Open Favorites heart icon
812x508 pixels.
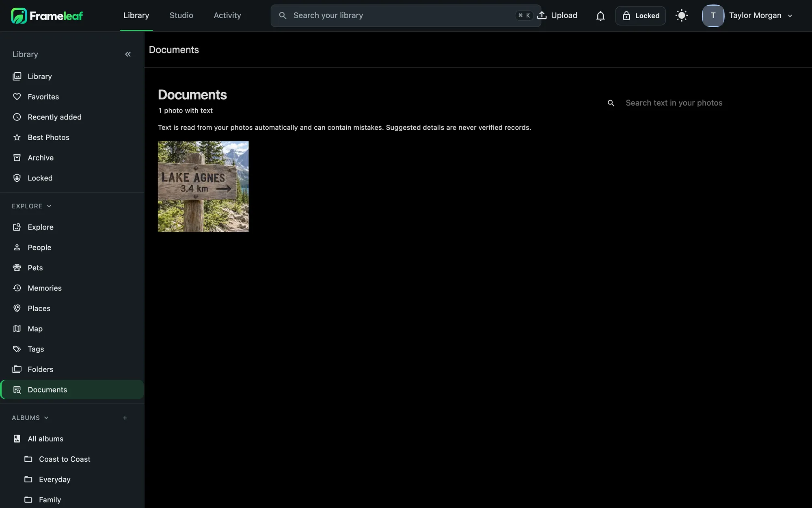tap(17, 97)
